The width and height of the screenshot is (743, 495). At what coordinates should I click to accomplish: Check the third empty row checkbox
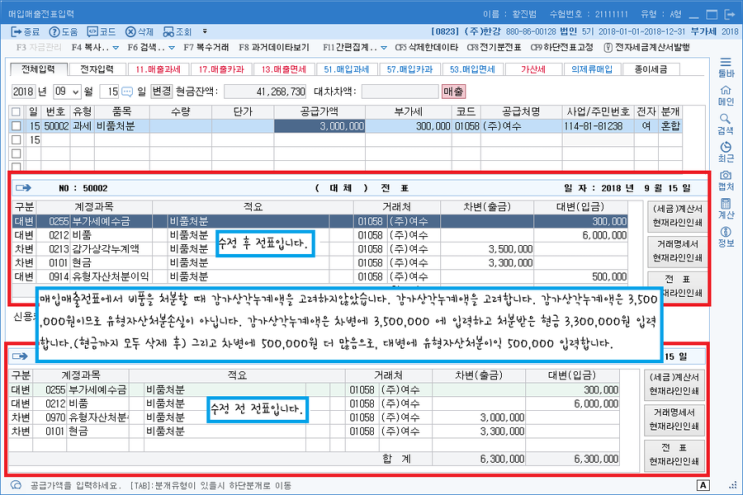click(x=16, y=153)
